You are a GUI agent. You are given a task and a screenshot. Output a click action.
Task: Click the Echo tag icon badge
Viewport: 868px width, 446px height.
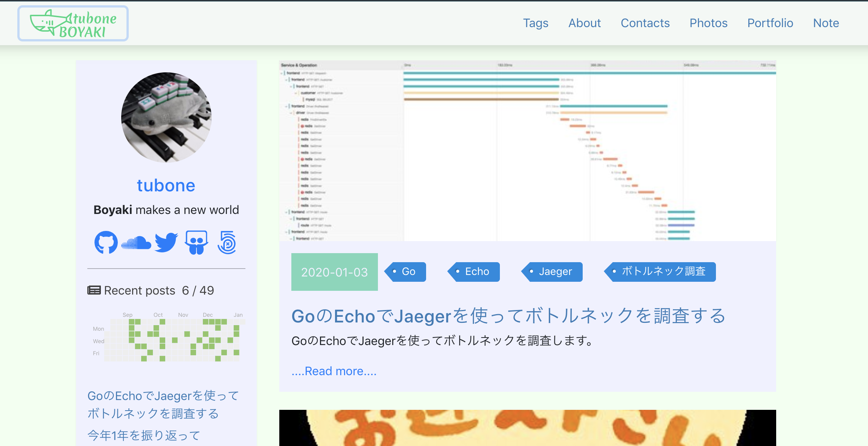click(x=458, y=272)
